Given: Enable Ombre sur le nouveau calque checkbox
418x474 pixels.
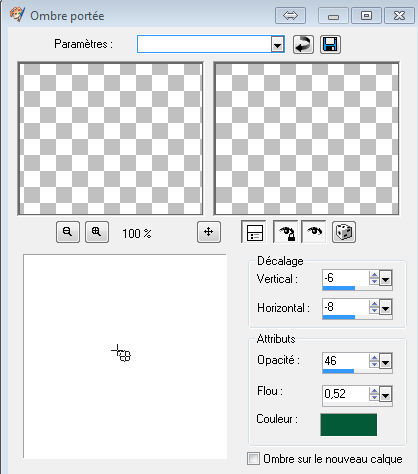Looking at the screenshot, I should tap(253, 458).
